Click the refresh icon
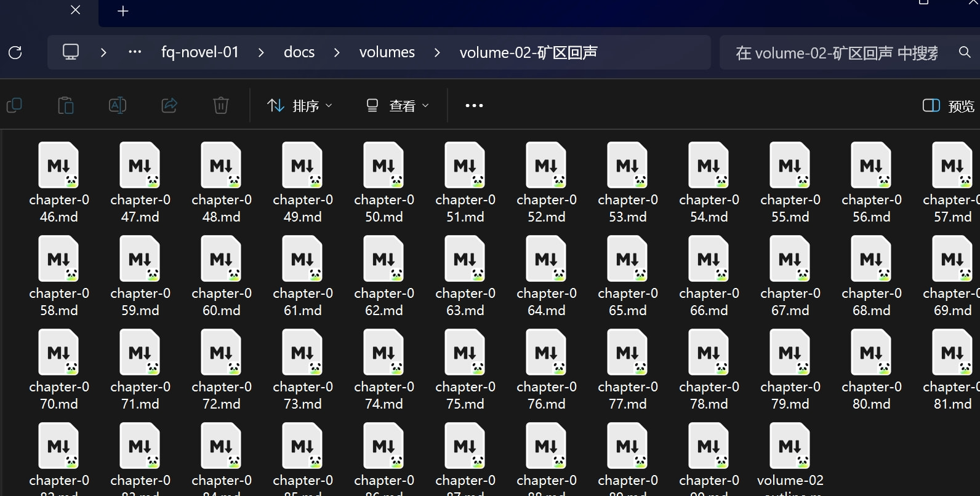 pyautogui.click(x=15, y=52)
